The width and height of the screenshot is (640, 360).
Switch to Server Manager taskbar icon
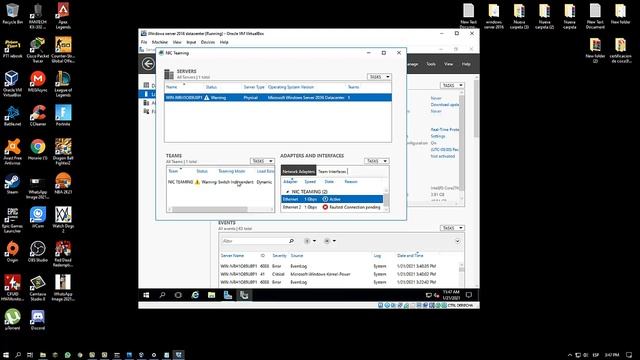tap(228, 295)
